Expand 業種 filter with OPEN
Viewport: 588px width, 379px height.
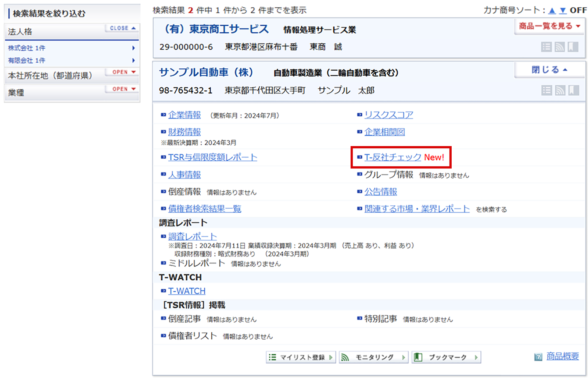(122, 89)
